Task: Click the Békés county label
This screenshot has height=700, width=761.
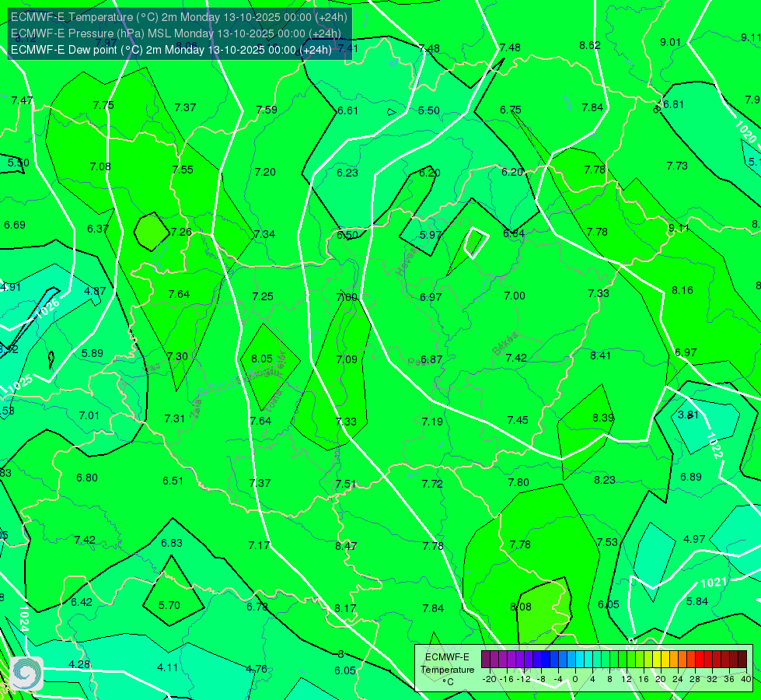Action: (x=505, y=345)
